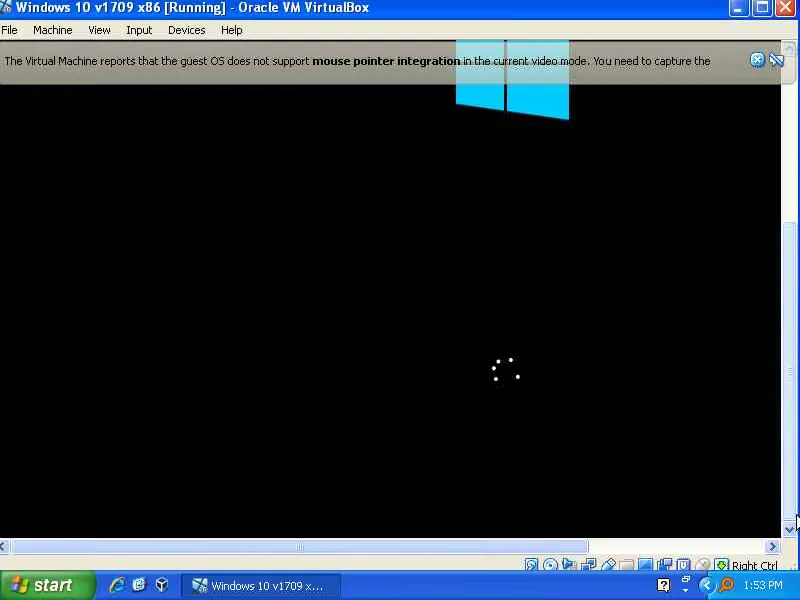Click the green keyboard capture arrow icon

coord(721,564)
